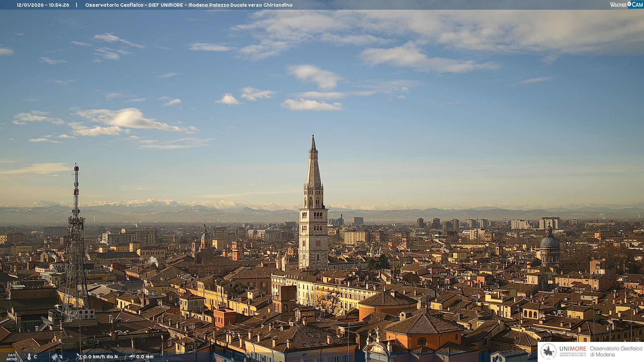Click the wind anemometer icon
Screen dimensions: 644x362
tap(79, 357)
